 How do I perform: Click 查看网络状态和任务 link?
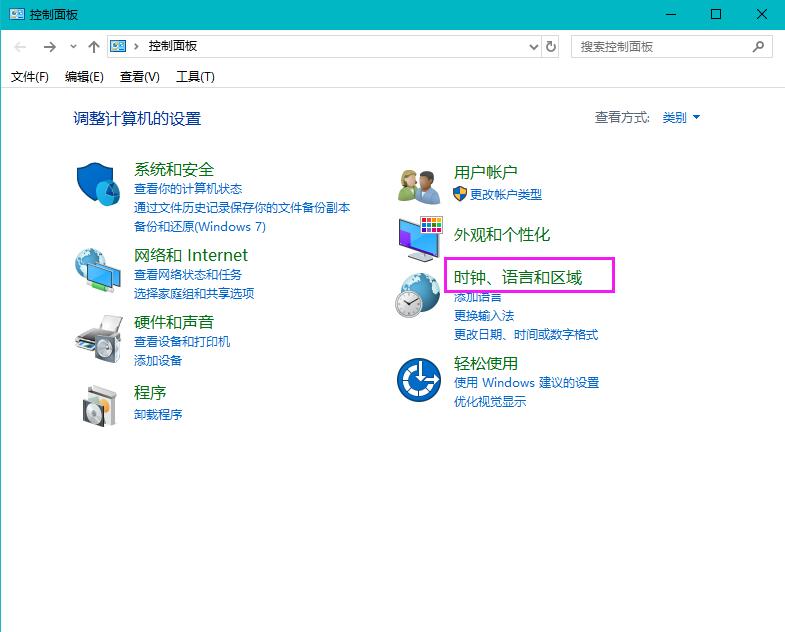tap(188, 274)
